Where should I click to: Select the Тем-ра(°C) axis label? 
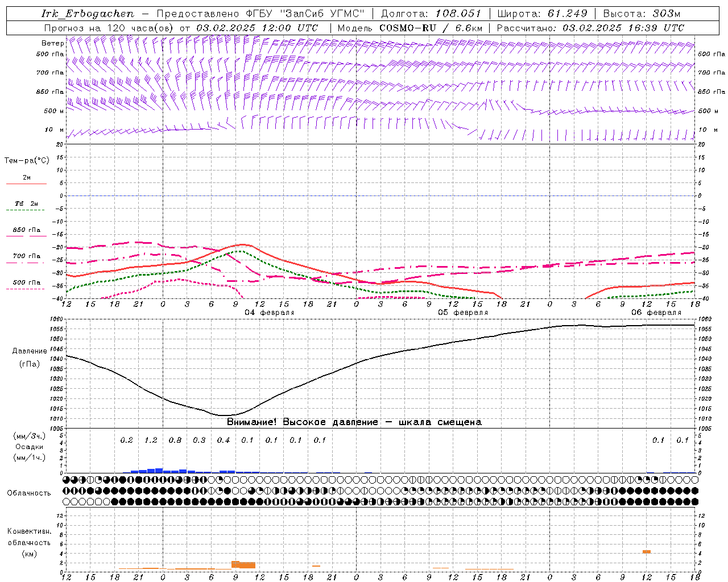[27, 161]
